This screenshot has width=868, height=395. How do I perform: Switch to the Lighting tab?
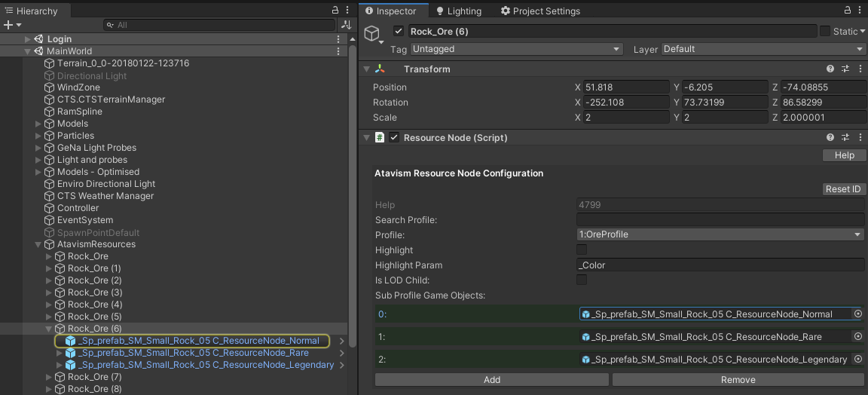[458, 11]
